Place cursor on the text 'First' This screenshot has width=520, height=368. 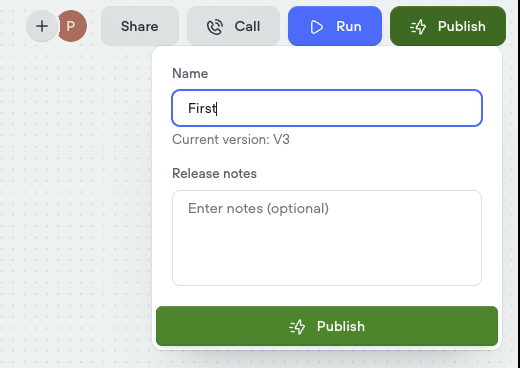[x=202, y=108]
